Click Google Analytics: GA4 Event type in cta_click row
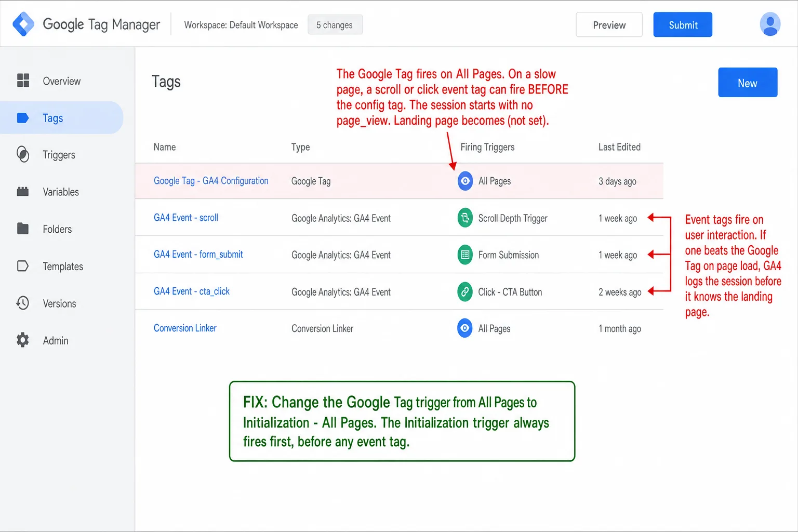Viewport: 798px width, 532px height. pos(341,292)
